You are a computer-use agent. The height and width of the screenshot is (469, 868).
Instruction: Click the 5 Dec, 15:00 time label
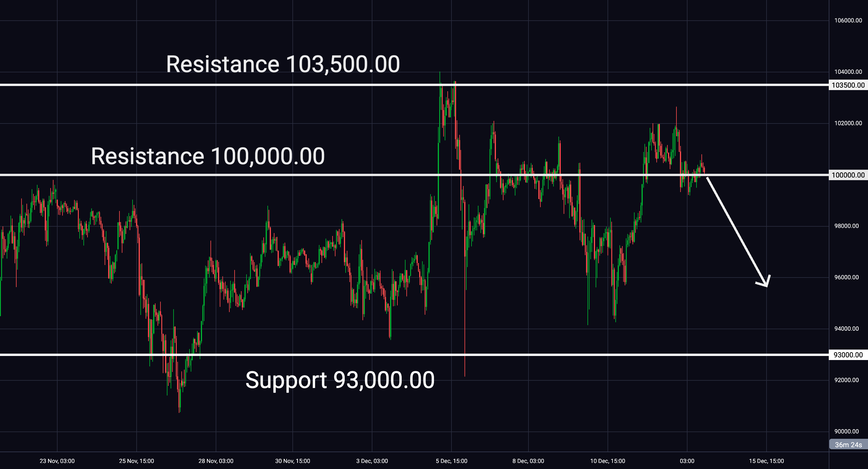coord(451,461)
